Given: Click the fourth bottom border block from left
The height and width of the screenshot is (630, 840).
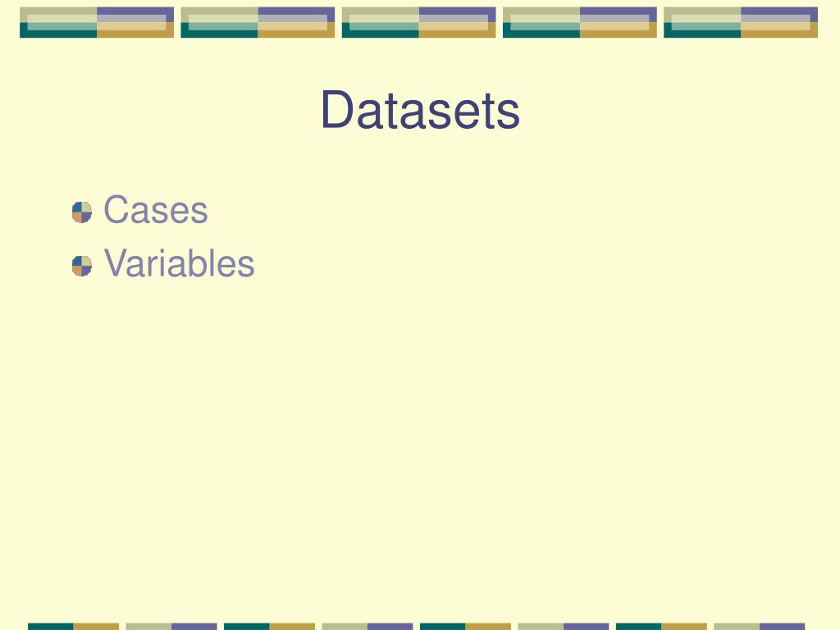Looking at the screenshot, I should [x=367, y=626].
